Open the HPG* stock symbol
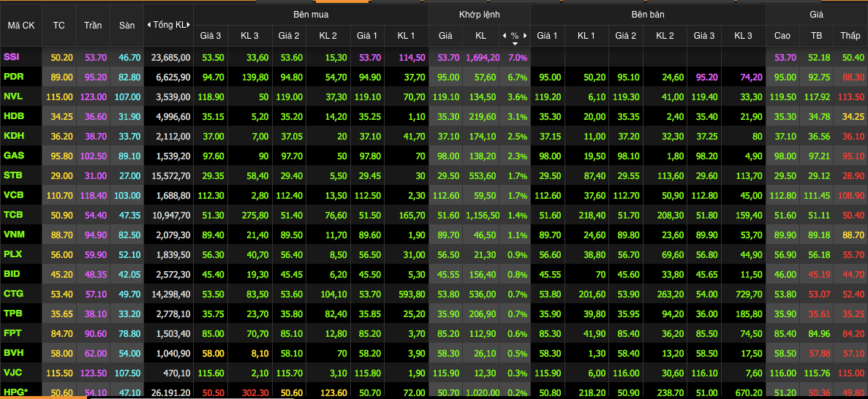The height and width of the screenshot is (399, 868). [15, 392]
